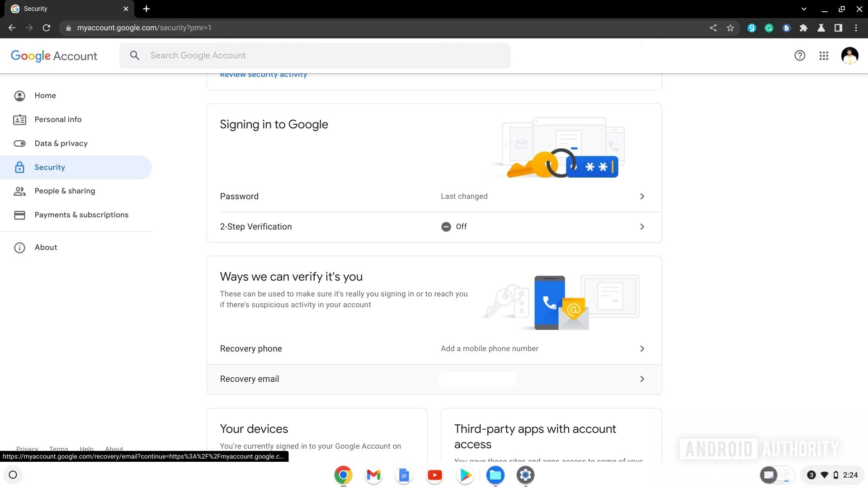Screen dimensions: 868x488
Task: Share this page icon in address bar
Action: tap(713, 28)
